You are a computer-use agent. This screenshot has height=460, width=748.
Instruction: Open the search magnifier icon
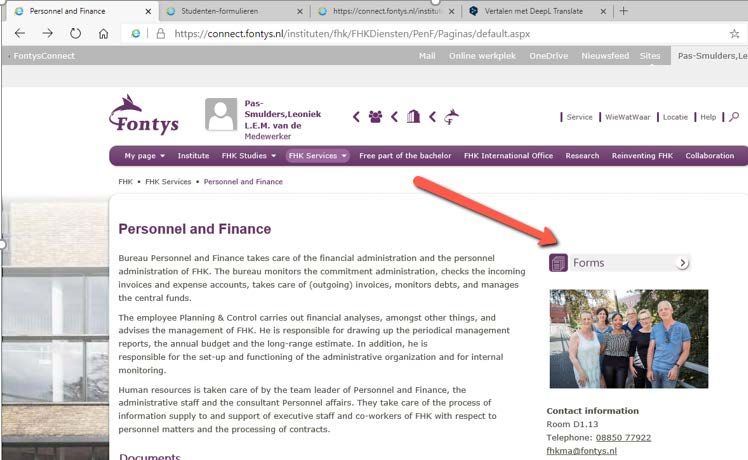click(x=734, y=116)
